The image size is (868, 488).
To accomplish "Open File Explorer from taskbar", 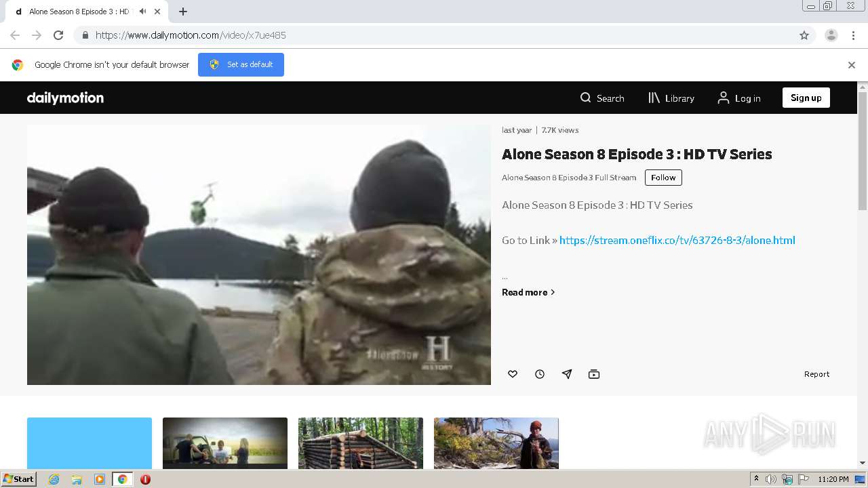I will [77, 479].
